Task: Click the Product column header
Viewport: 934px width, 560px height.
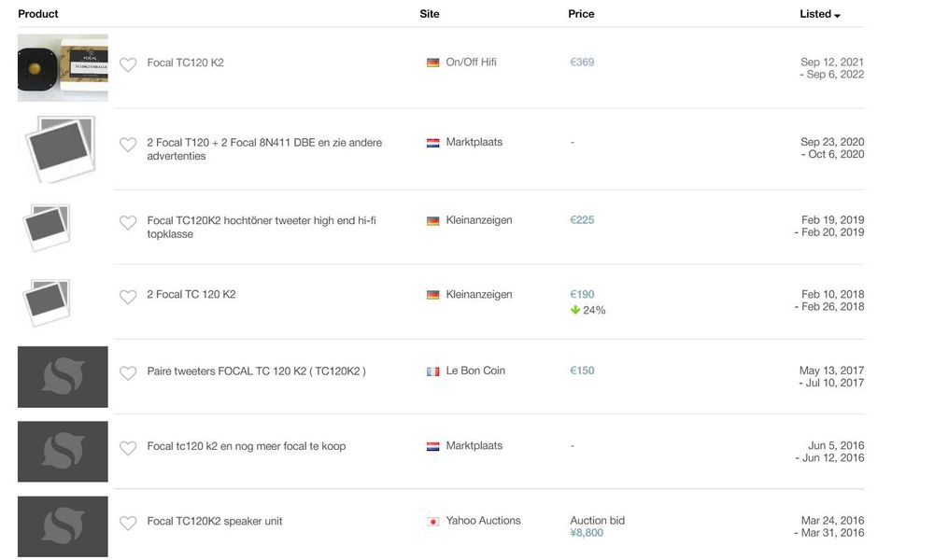Action: (x=38, y=14)
